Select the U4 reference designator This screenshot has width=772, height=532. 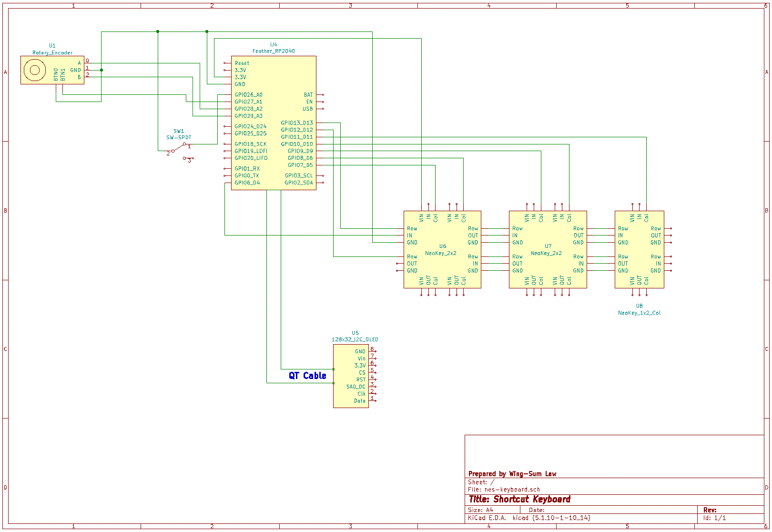coord(274,44)
